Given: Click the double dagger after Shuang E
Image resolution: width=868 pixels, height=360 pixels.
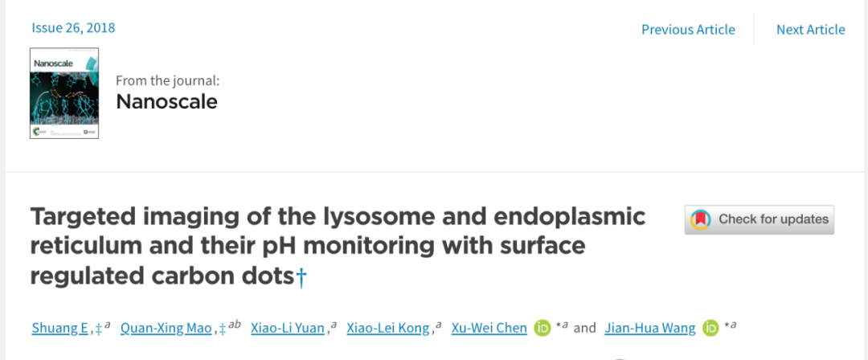Looking at the screenshot, I should 99,329.
